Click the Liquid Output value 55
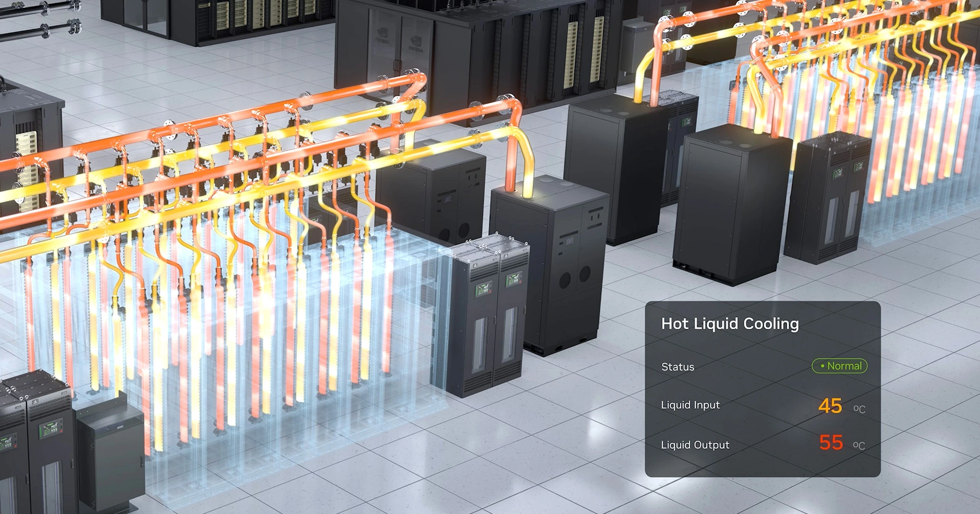980x514 pixels. (831, 443)
